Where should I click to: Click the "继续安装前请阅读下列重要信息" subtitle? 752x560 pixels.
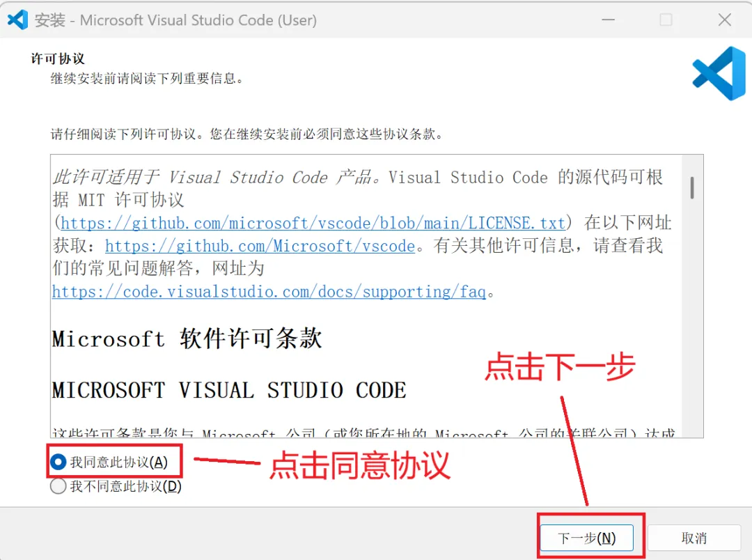pos(147,78)
